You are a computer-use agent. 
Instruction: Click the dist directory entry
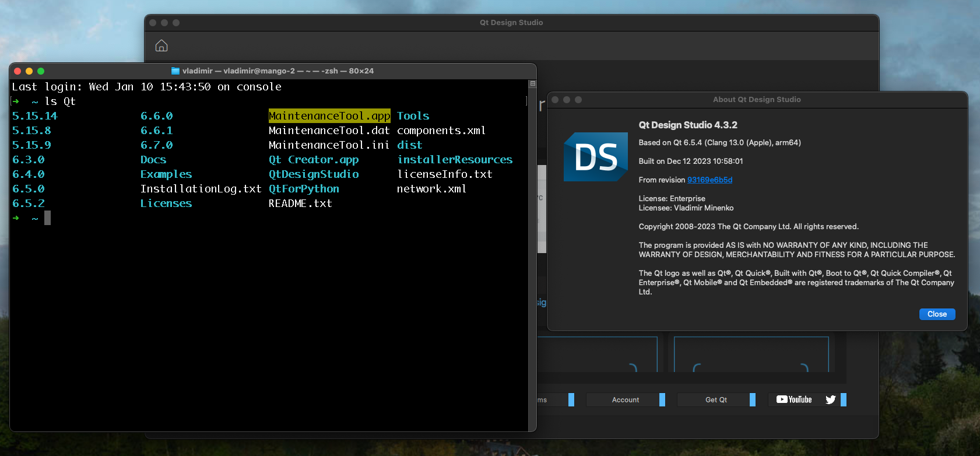[410, 145]
